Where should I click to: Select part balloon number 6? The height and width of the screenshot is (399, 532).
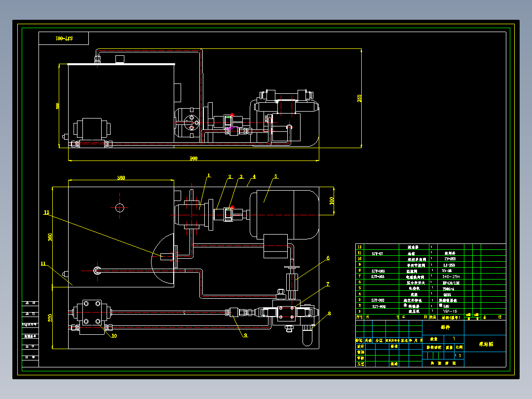point(328,258)
